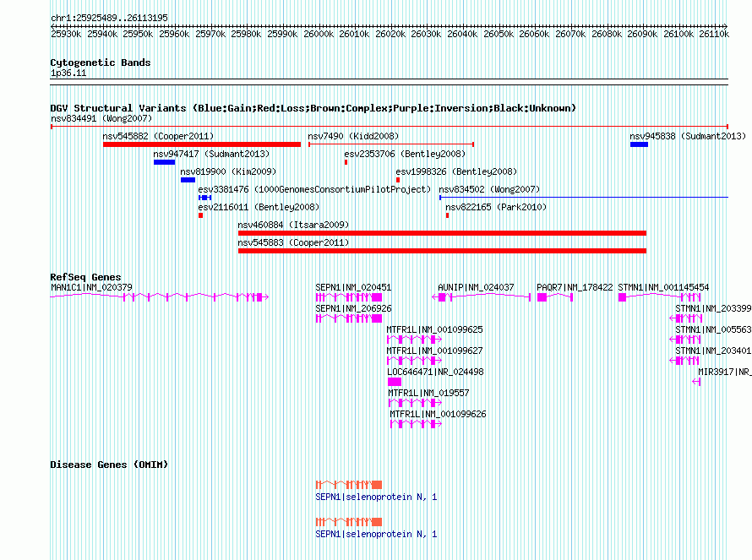Click the MAN1C1 NM_020379 gene model glyph
This screenshot has height=560, width=752.
point(159,297)
